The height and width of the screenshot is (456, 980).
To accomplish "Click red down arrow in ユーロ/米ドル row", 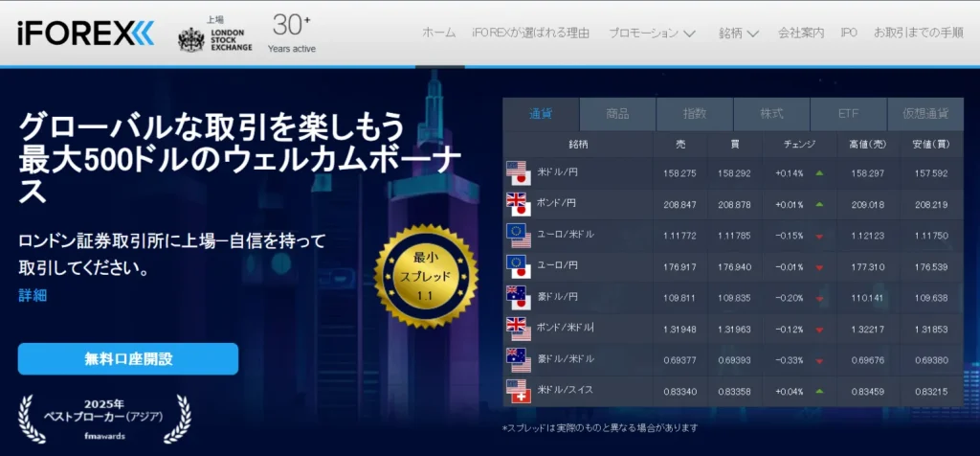I will click(819, 237).
